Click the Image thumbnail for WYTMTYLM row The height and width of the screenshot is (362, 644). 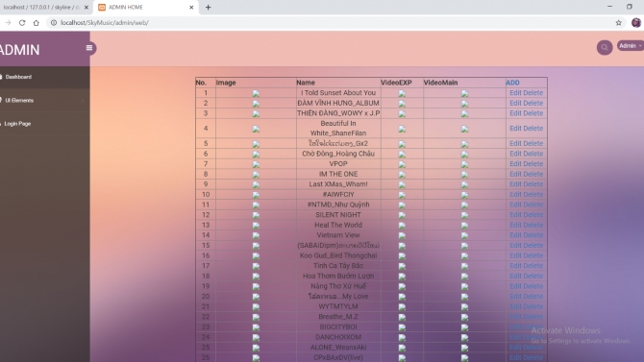tap(256, 307)
